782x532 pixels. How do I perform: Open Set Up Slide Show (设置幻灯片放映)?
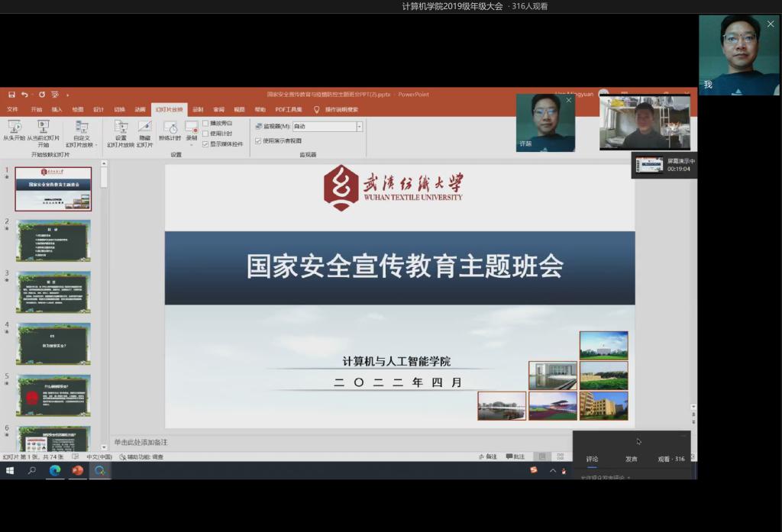pyautogui.click(x=121, y=127)
